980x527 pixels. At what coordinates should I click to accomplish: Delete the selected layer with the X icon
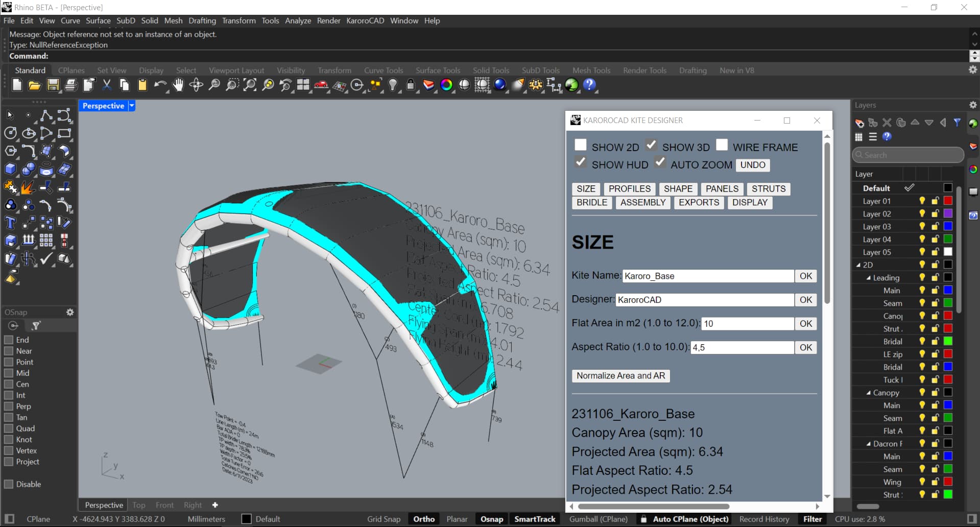[x=887, y=123]
